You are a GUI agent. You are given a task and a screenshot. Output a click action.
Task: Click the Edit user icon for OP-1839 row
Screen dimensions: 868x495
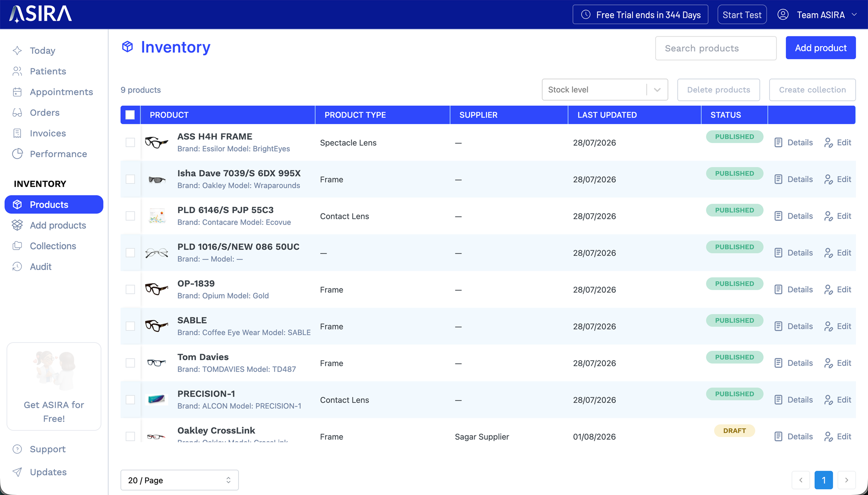point(829,289)
